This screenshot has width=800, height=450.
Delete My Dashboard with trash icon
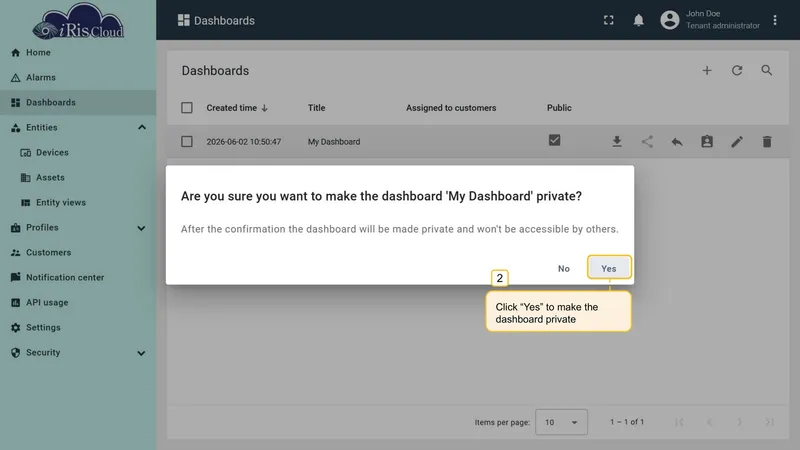coord(767,142)
